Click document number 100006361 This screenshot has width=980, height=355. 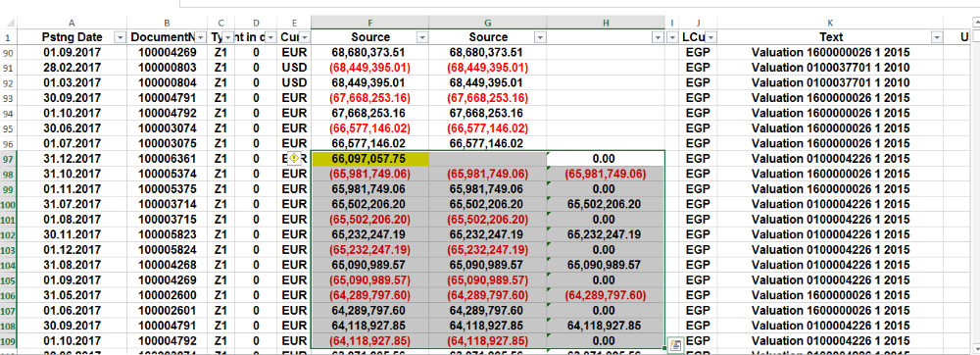click(168, 158)
